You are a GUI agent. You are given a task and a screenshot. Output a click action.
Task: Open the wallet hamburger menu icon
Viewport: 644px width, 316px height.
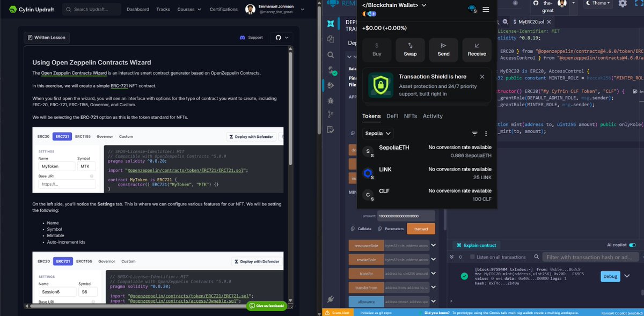pos(486,9)
